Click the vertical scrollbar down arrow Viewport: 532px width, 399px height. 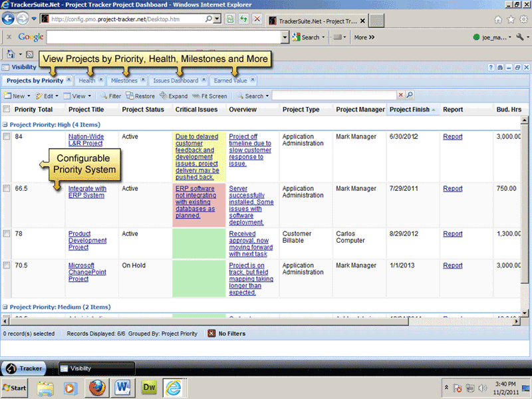pyautogui.click(x=524, y=313)
